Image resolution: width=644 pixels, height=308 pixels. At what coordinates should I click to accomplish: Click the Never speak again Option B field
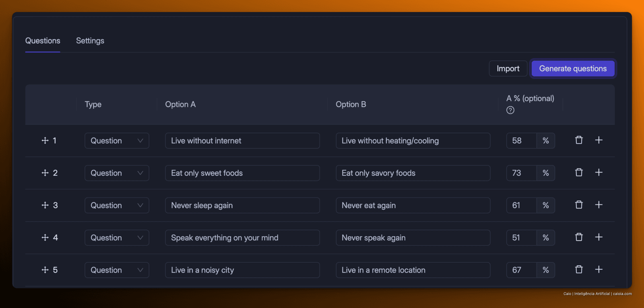413,238
